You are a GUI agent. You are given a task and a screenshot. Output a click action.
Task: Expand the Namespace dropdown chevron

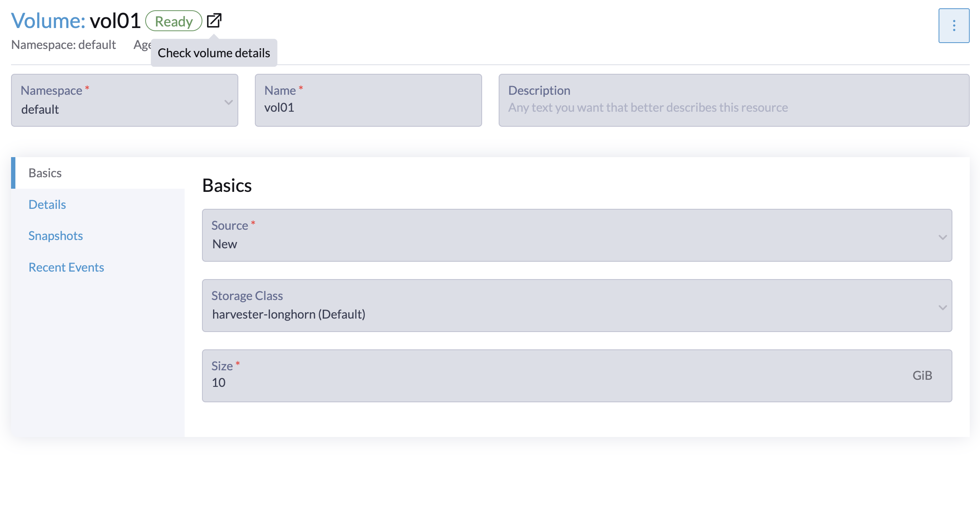(x=228, y=102)
